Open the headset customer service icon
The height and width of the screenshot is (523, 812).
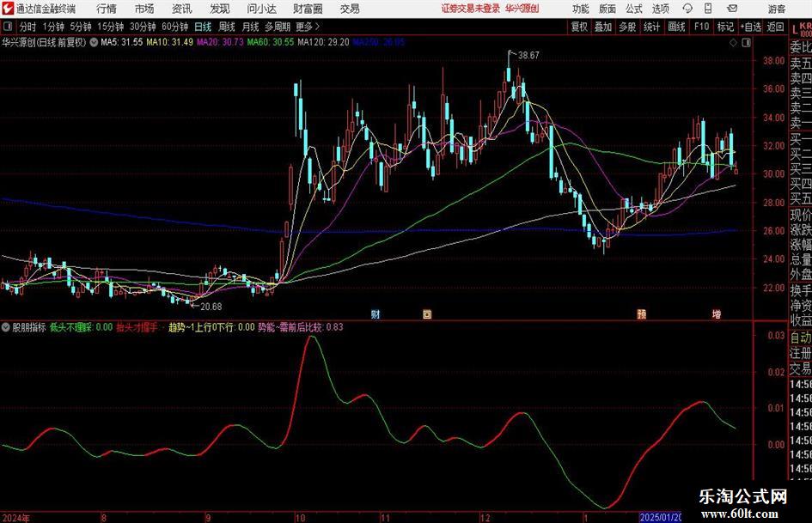tap(687, 9)
